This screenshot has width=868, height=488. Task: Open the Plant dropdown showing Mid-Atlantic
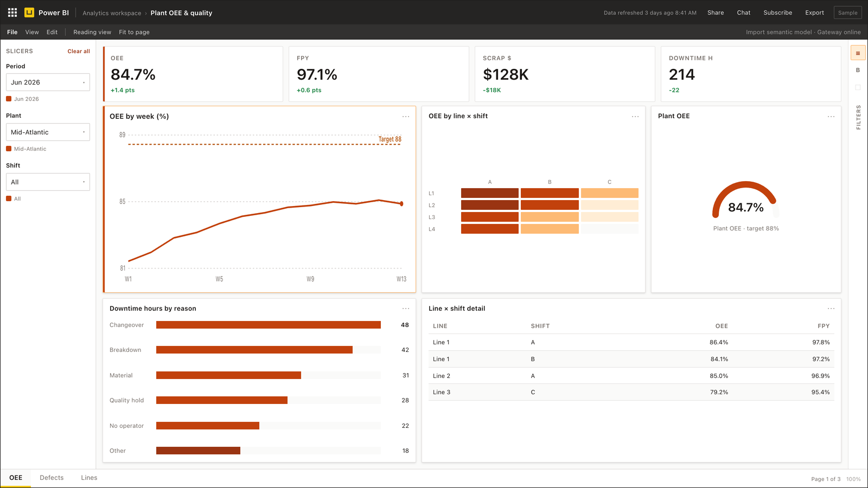48,132
